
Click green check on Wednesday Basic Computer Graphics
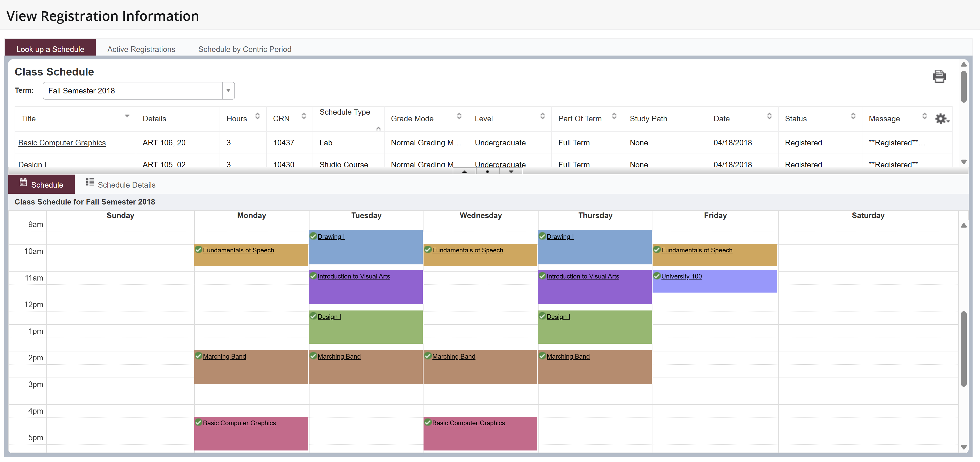428,423
